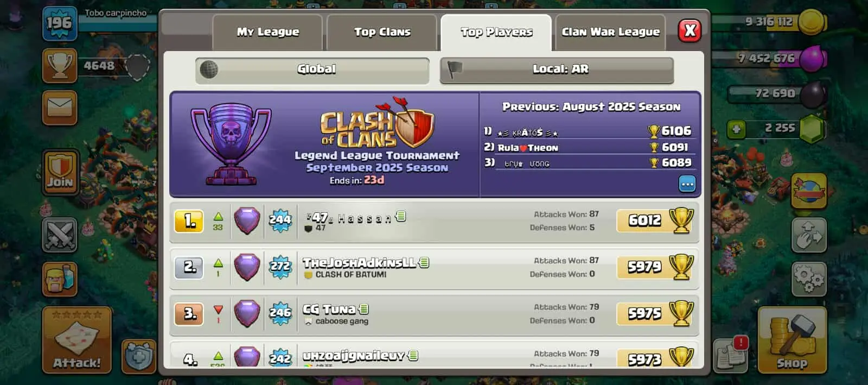868x385 pixels.
Task: Open the Join clan shield icon
Action: (x=60, y=172)
